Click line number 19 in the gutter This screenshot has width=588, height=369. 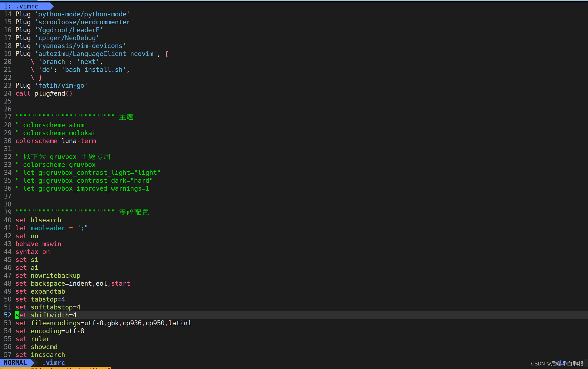[8, 54]
